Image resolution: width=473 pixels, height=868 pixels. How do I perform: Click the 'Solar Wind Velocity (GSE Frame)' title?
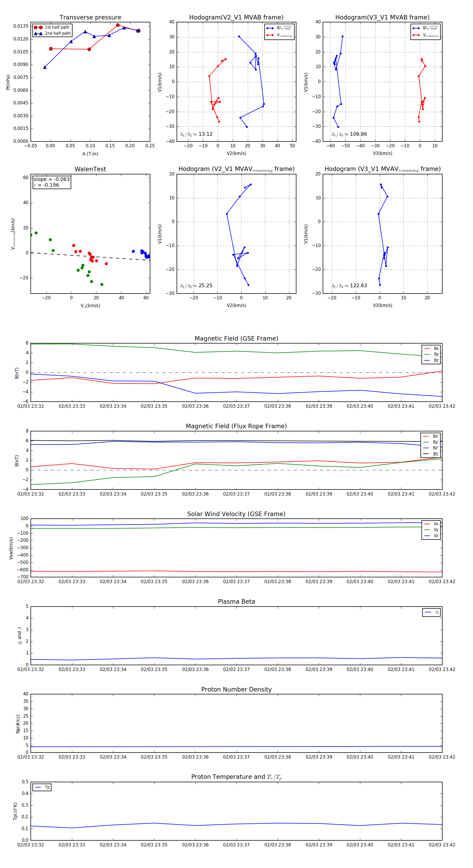tap(236, 514)
